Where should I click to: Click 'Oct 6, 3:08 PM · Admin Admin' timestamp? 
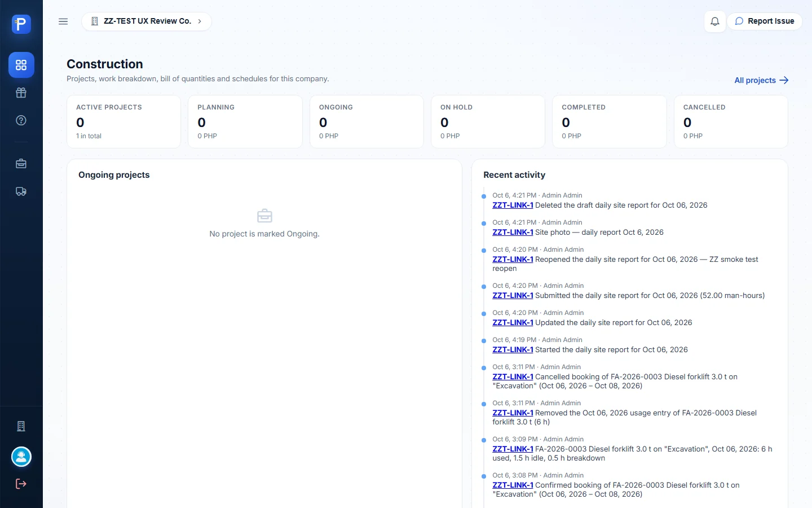pos(538,475)
